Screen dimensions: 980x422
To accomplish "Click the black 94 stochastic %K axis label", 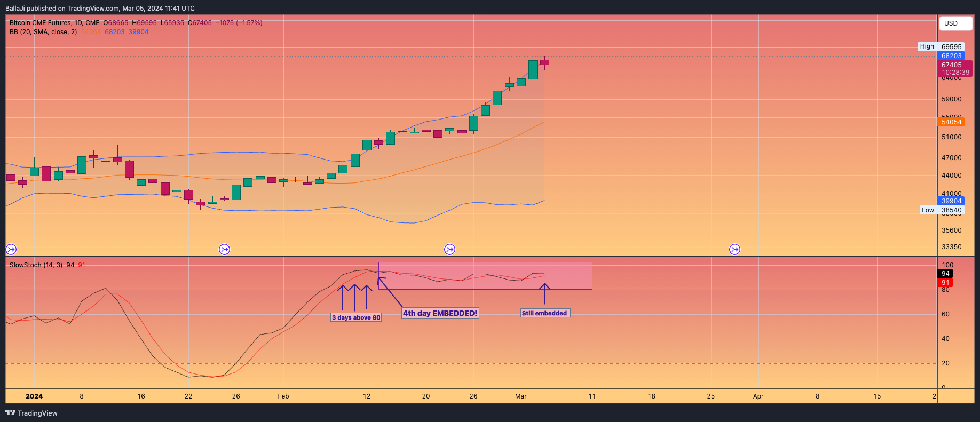I will pyautogui.click(x=945, y=274).
